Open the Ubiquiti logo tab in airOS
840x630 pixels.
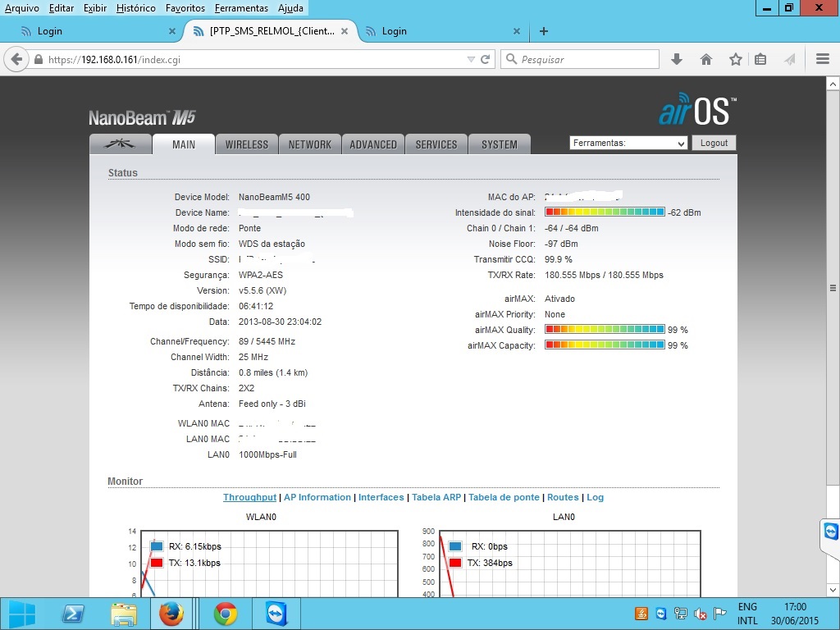121,144
